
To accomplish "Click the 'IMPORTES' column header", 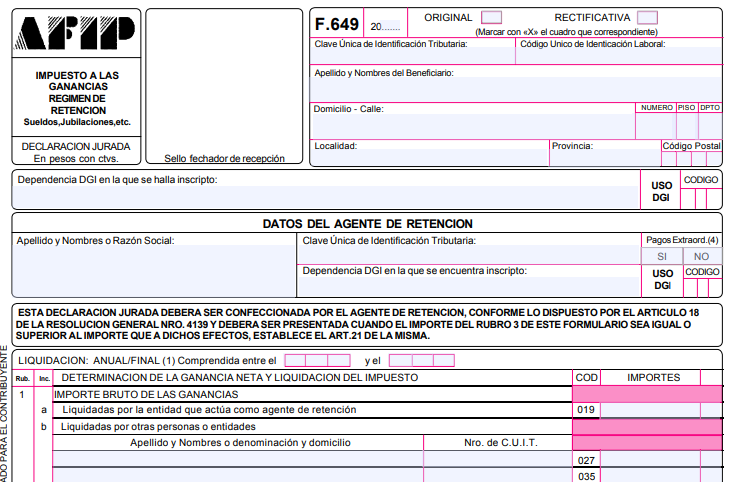I will click(x=654, y=378).
